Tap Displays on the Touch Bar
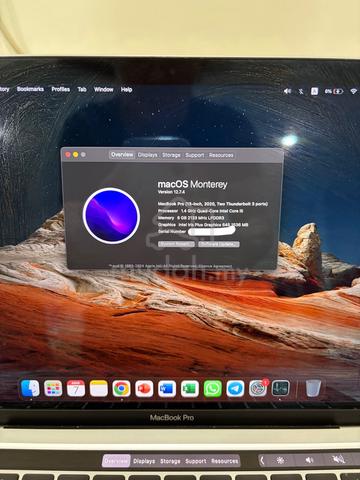 tap(144, 461)
